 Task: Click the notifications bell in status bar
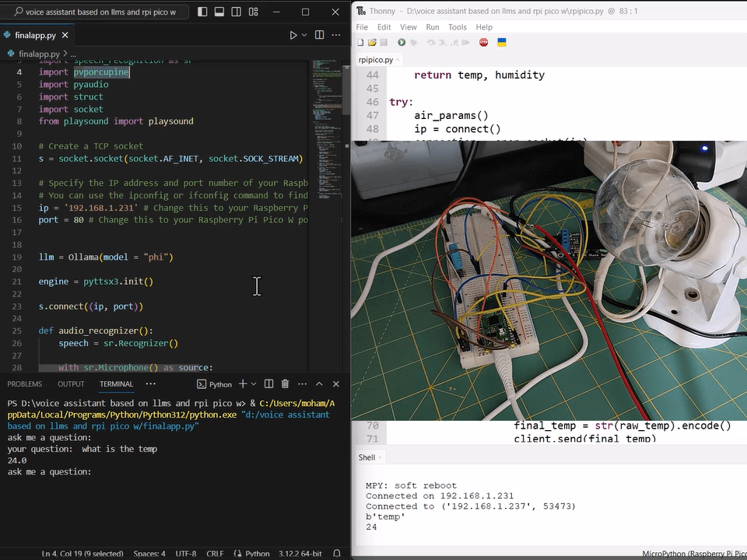click(x=337, y=553)
